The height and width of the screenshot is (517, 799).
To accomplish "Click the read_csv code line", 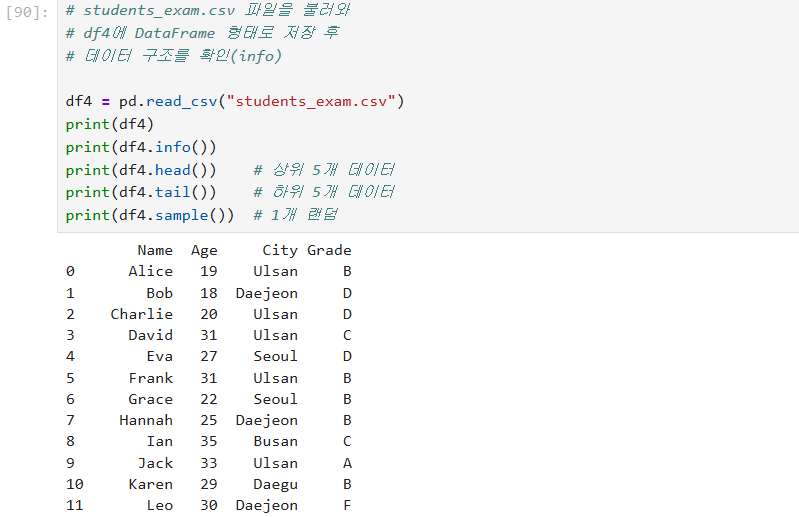I will coord(235,101).
